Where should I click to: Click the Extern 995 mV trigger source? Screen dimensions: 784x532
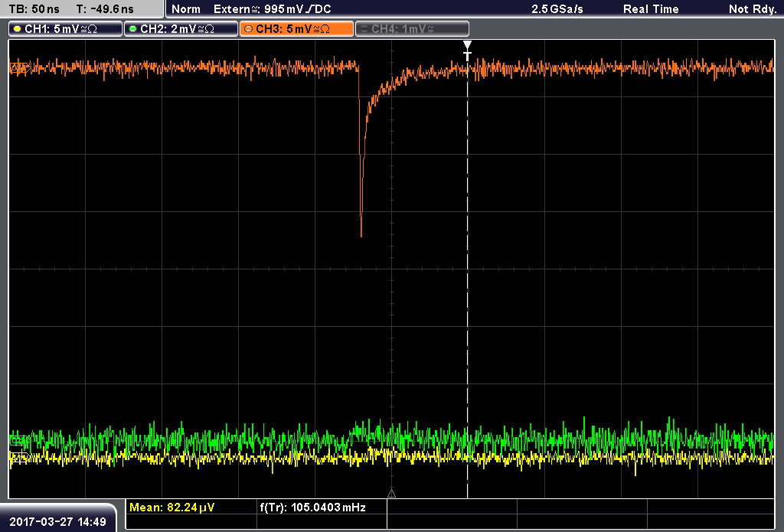point(272,9)
